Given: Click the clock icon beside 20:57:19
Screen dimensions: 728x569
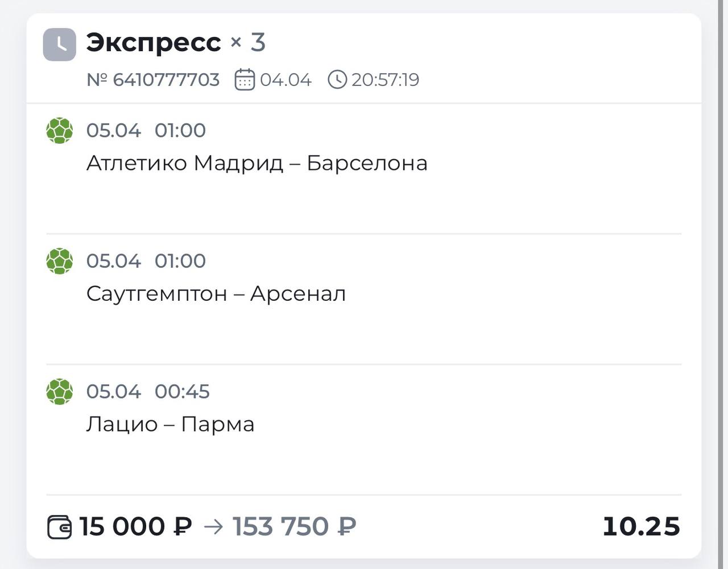Looking at the screenshot, I should (x=337, y=80).
